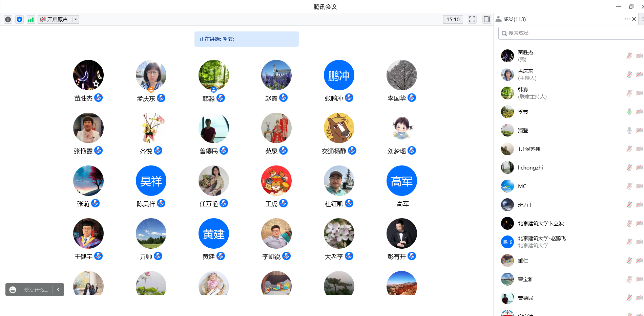
Task: Click the members person icon in header
Action: tap(498, 19)
